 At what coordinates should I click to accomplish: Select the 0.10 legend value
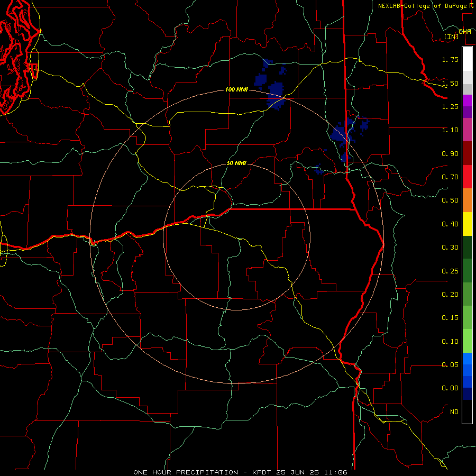tap(450, 342)
